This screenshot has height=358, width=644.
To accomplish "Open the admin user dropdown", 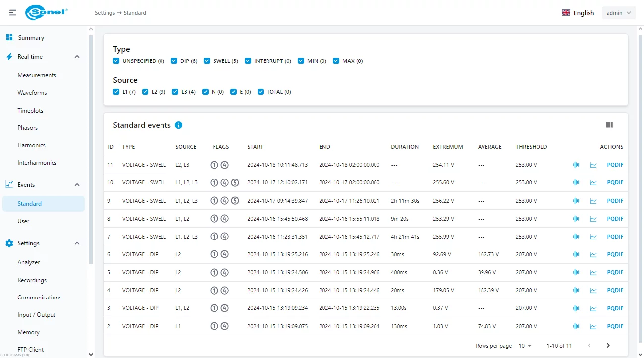I will coord(619,13).
